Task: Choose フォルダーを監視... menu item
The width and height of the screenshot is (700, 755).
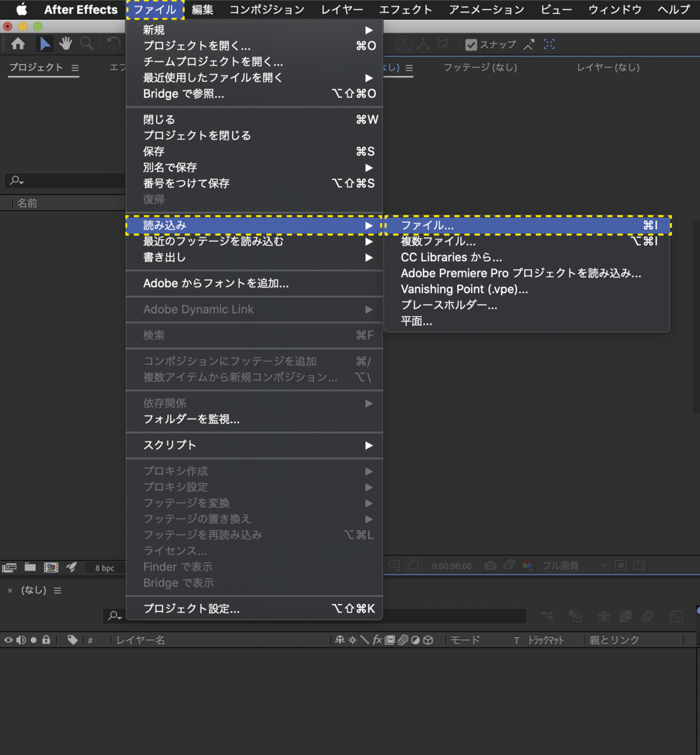Action: (254, 419)
